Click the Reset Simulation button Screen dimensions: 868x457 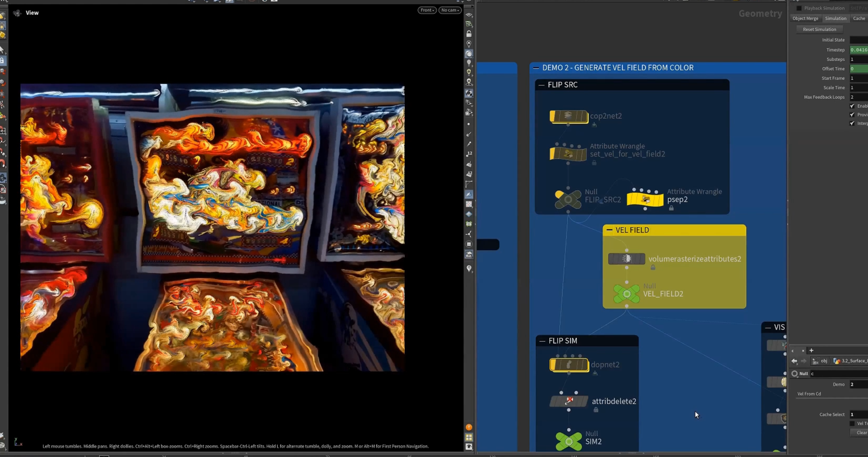pos(819,29)
